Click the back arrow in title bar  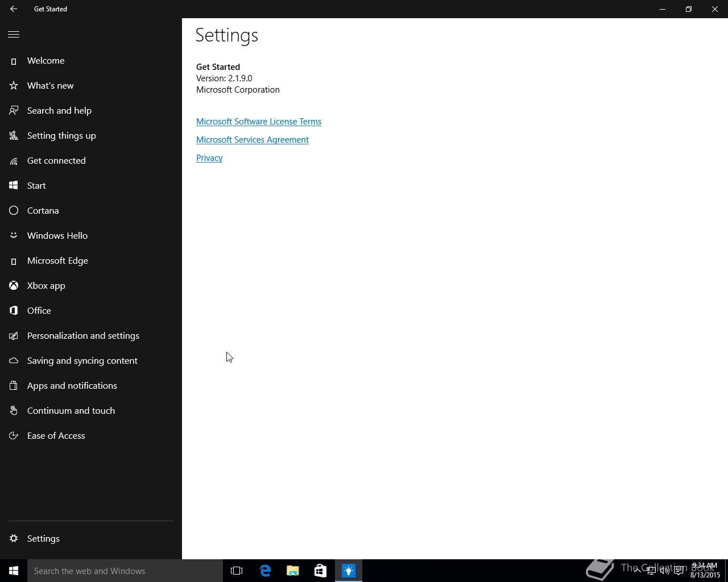[x=14, y=9]
